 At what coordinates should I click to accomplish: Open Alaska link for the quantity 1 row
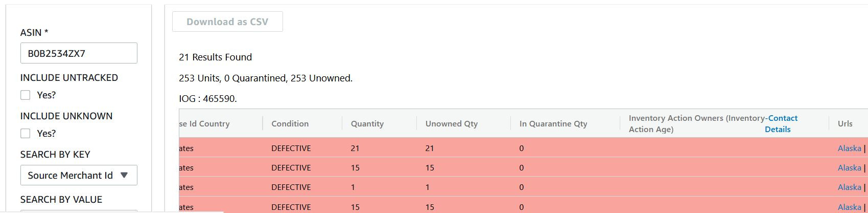pos(849,187)
